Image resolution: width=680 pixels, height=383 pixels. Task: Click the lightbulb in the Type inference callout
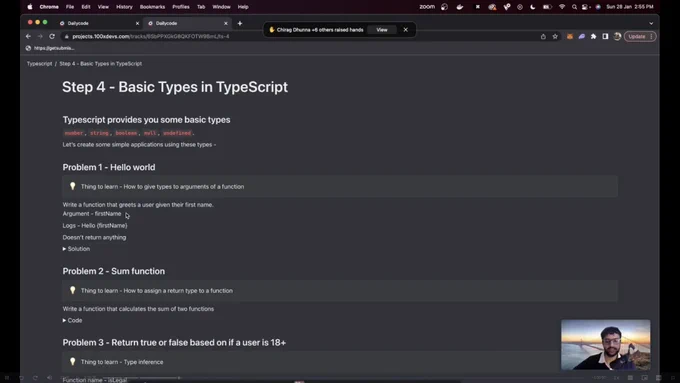tap(72, 361)
